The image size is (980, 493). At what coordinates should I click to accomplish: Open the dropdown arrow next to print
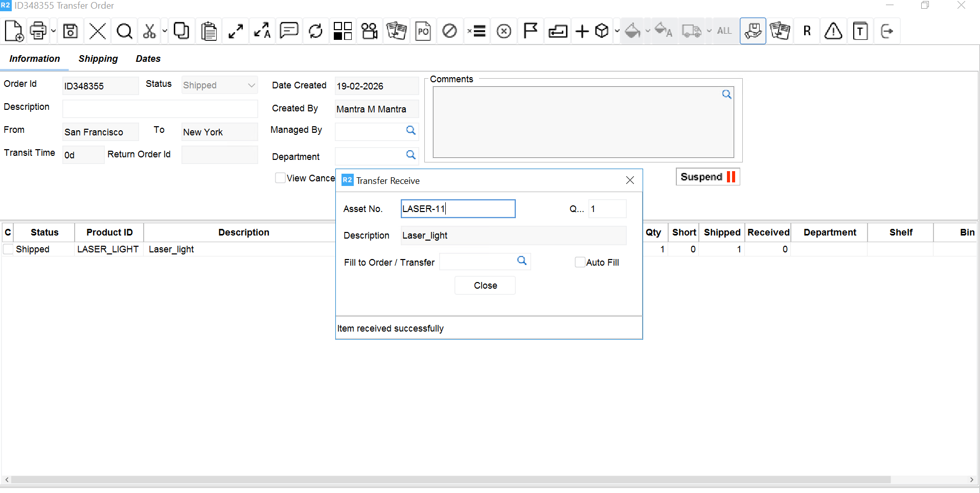click(x=53, y=31)
